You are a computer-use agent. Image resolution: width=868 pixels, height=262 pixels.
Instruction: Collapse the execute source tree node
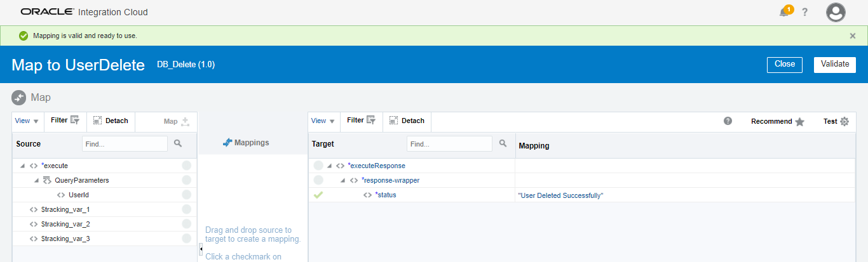23,166
